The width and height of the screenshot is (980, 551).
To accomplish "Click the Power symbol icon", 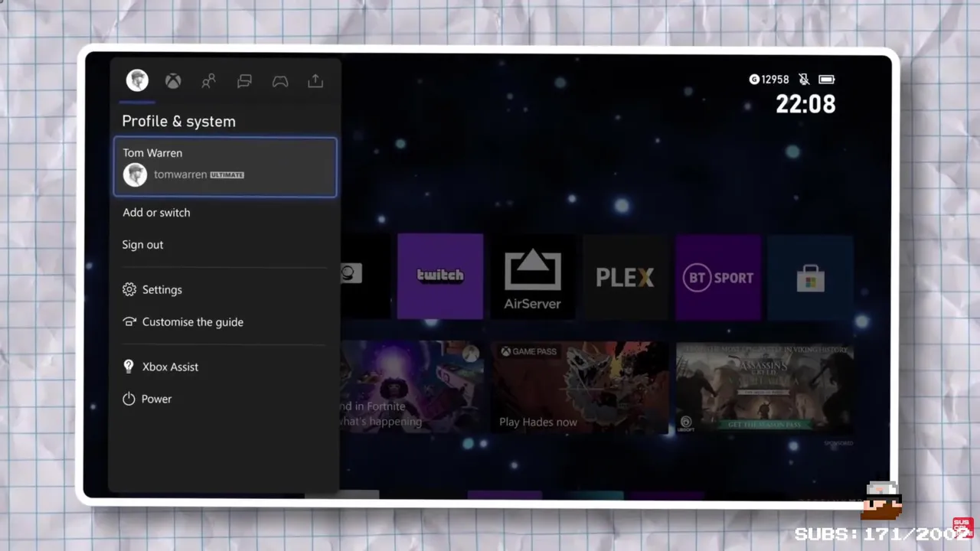I will 129,399.
